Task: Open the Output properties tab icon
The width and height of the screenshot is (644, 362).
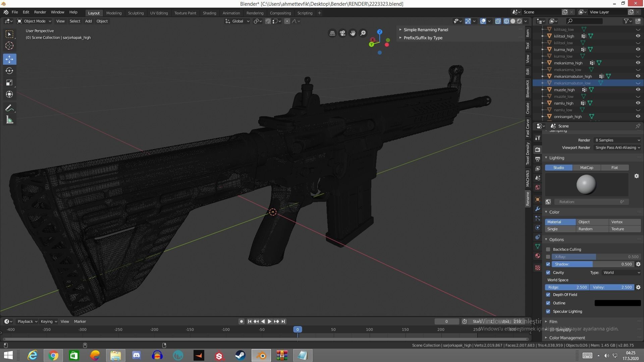Action: (538, 159)
